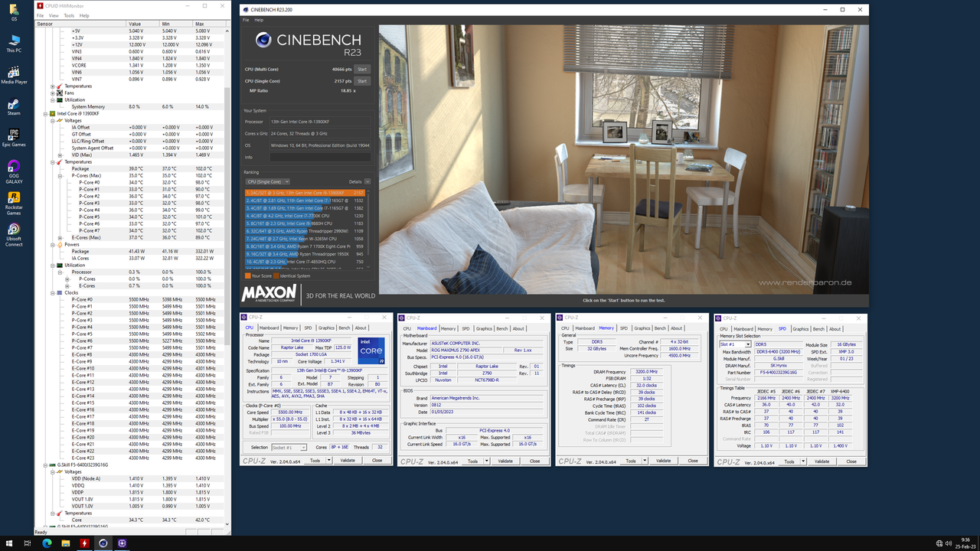The image size is (980, 551).
Task: Click the Info input field in Cinebench
Action: click(319, 157)
